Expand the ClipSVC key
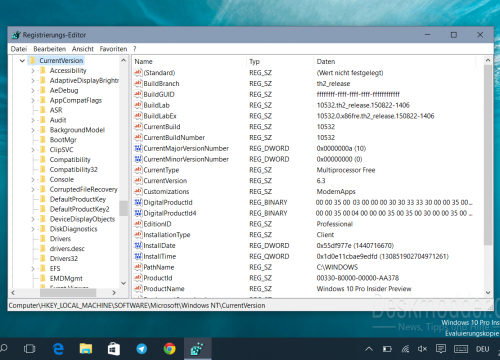The image size is (500, 360). tap(33, 150)
